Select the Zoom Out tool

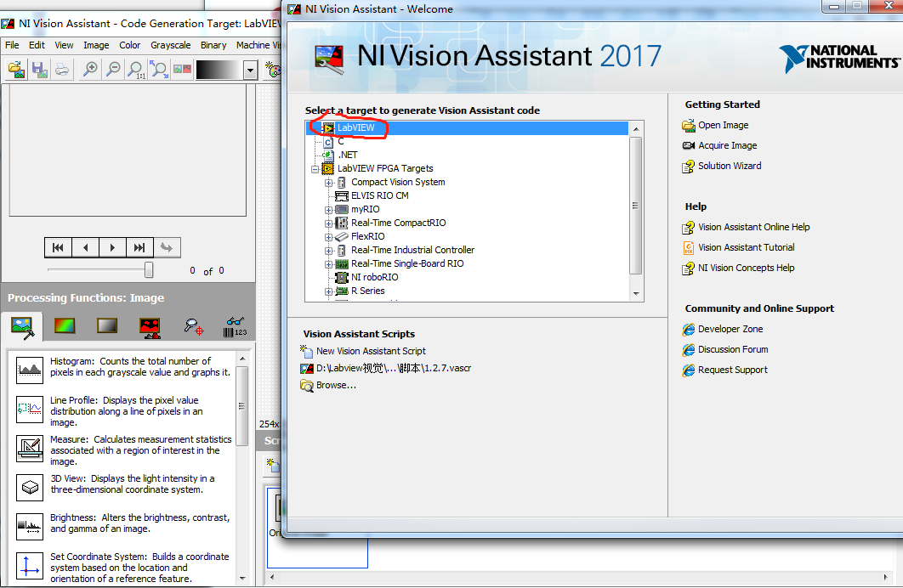[x=113, y=70]
